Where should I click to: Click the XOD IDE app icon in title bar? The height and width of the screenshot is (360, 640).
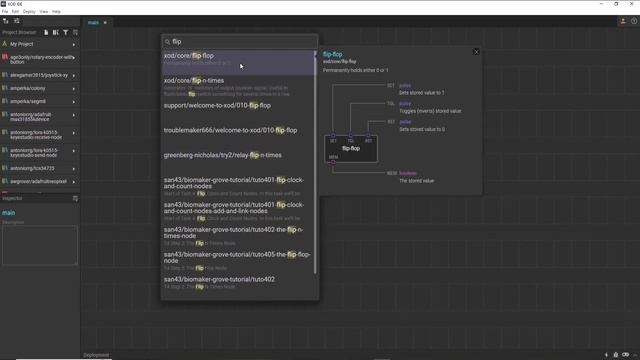(x=4, y=4)
